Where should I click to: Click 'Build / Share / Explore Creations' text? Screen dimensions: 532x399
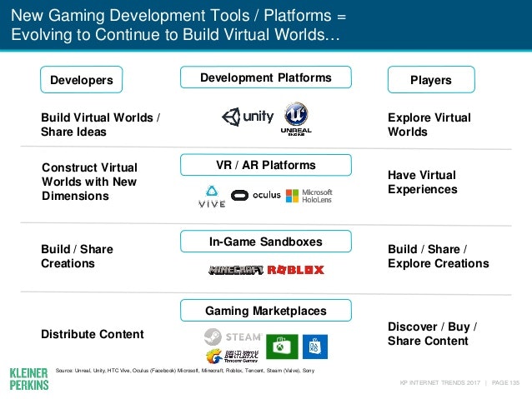[439, 257]
